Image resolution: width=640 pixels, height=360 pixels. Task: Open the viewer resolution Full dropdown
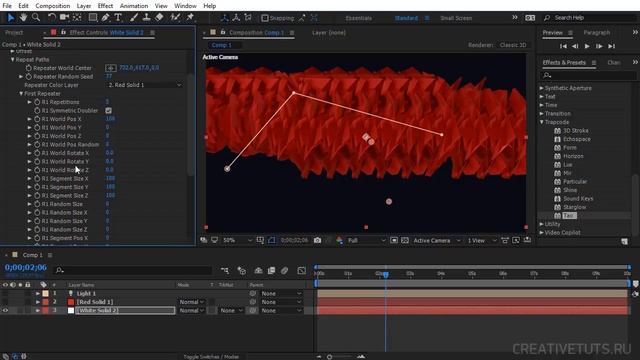click(x=366, y=240)
